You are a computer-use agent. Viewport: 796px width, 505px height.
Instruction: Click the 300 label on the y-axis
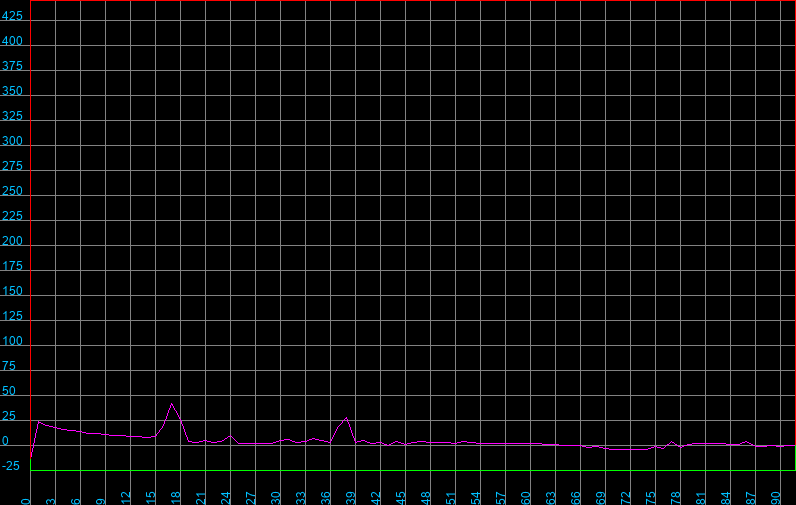point(12,142)
